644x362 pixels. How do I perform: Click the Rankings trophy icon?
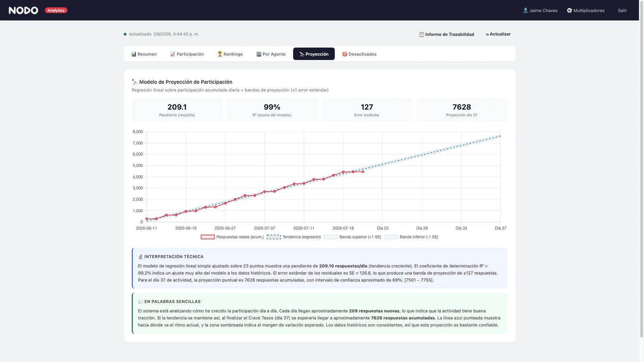coord(220,54)
